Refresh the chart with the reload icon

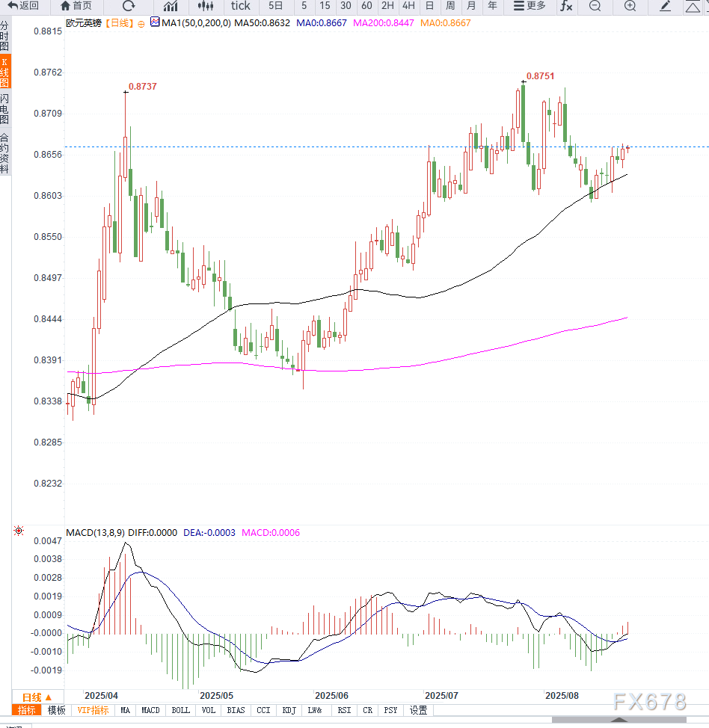pos(129,6)
